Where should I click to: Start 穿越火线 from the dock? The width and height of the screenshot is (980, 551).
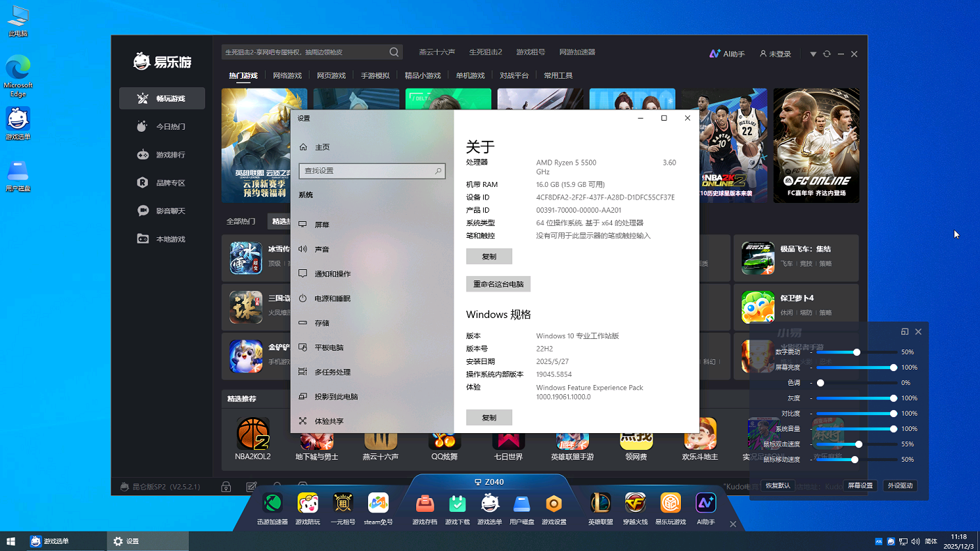[x=635, y=504]
